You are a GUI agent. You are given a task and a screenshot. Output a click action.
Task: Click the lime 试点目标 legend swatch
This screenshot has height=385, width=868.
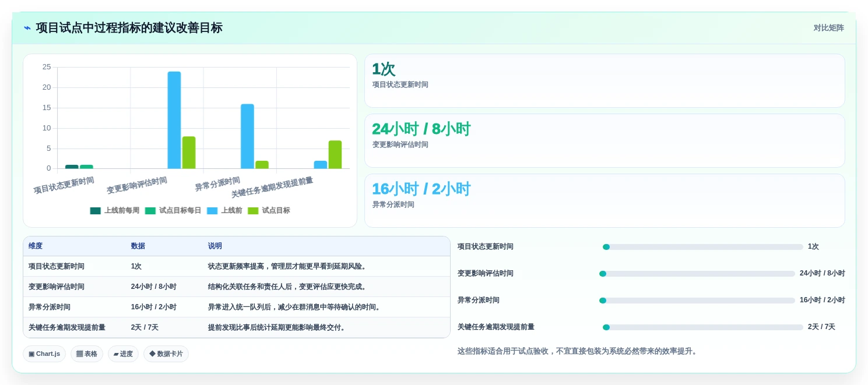point(253,211)
